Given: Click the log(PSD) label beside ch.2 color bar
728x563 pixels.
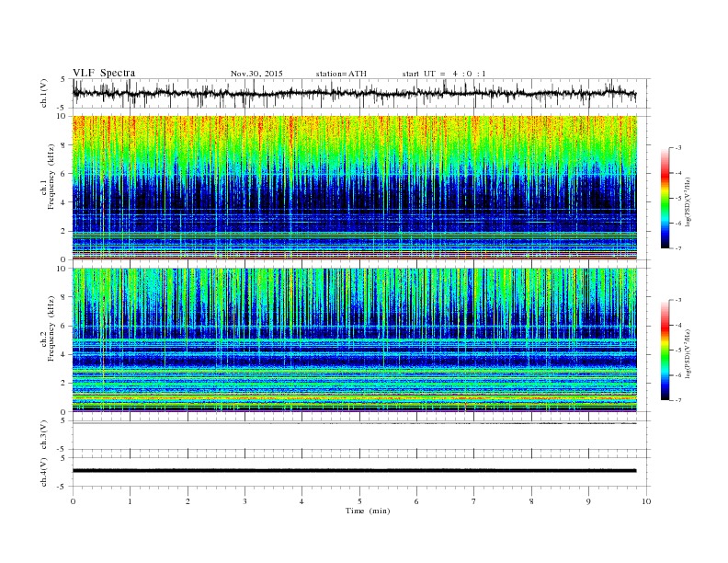Looking at the screenshot, I should pyautogui.click(x=688, y=353).
